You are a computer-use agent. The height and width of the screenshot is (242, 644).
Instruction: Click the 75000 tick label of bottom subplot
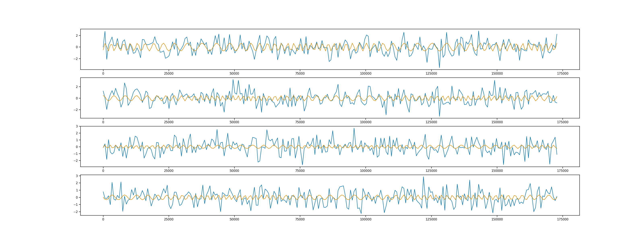[300, 219]
